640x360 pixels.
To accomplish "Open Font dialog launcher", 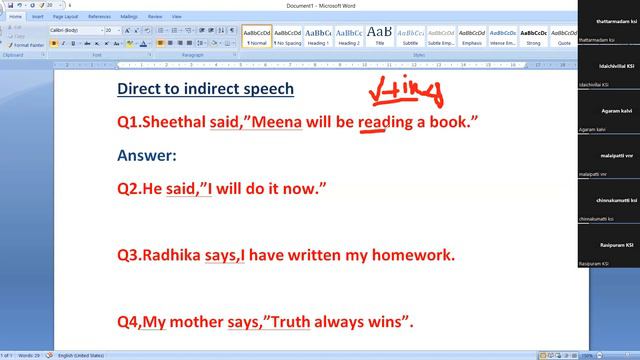I will click(149, 55).
